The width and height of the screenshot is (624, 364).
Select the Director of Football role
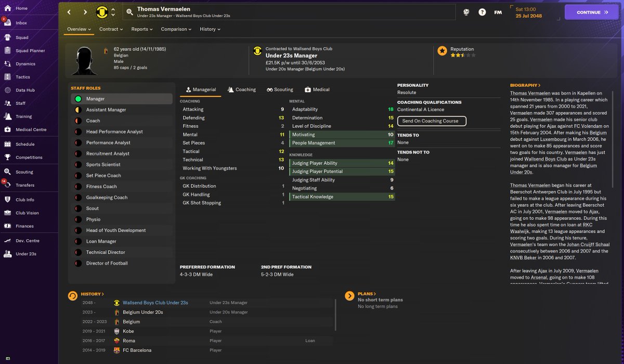tap(122, 263)
